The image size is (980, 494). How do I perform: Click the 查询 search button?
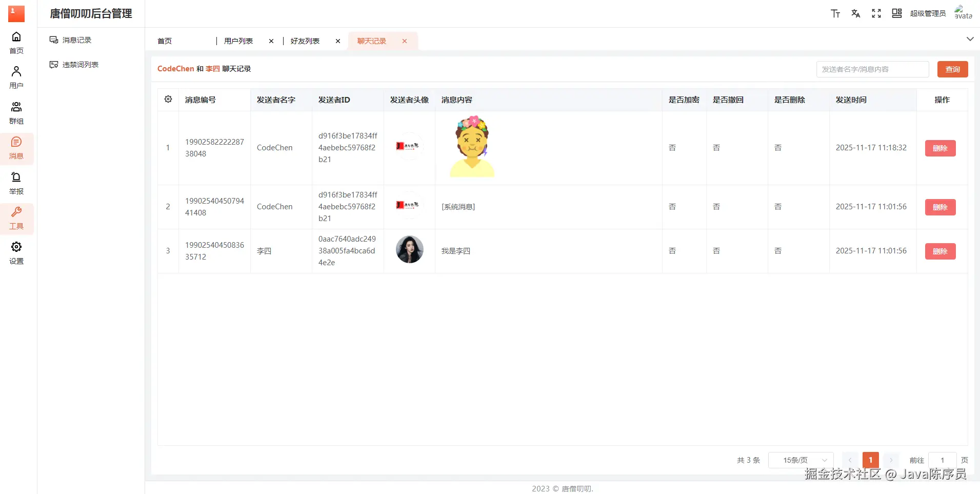(x=952, y=69)
